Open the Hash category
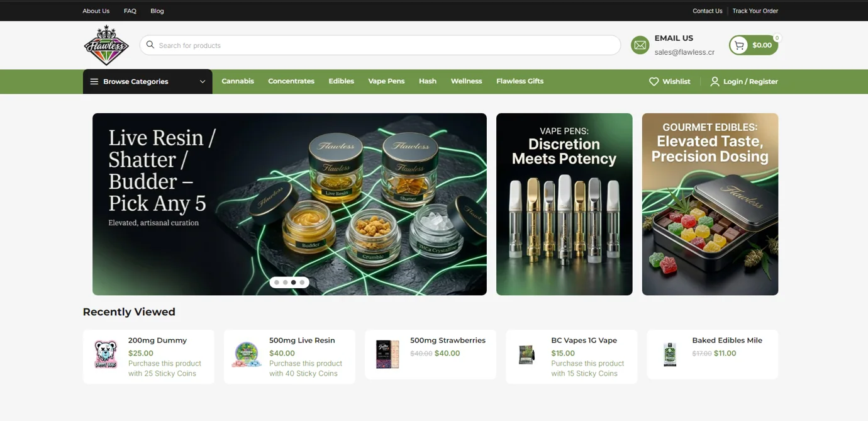Image resolution: width=868 pixels, height=421 pixels. pos(428,81)
